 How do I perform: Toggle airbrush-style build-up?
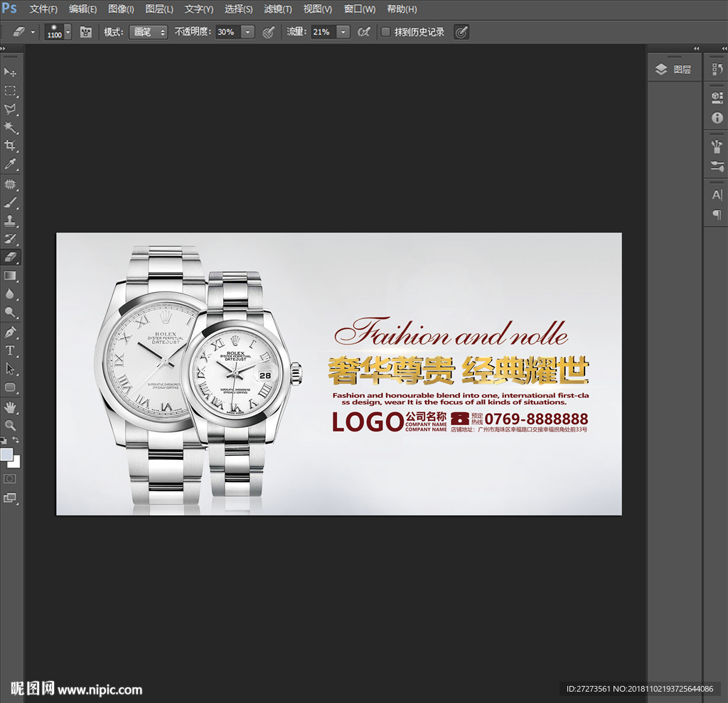[x=364, y=32]
